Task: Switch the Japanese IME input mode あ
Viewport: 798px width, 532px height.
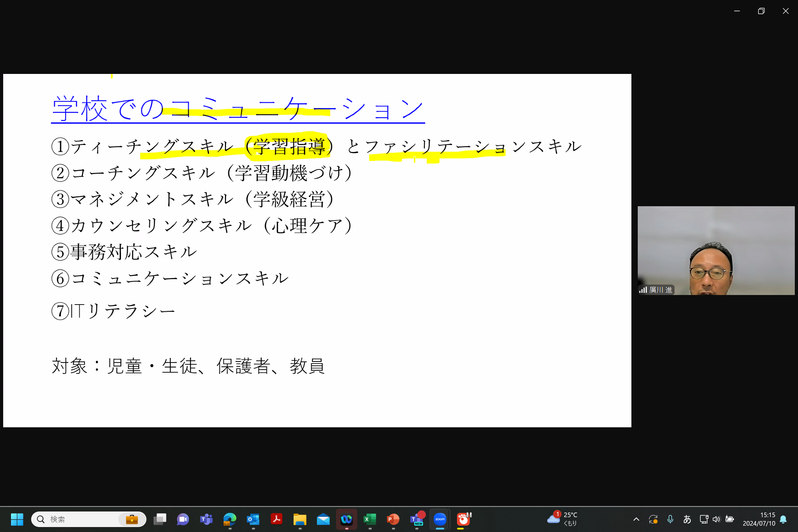Action: (687, 519)
